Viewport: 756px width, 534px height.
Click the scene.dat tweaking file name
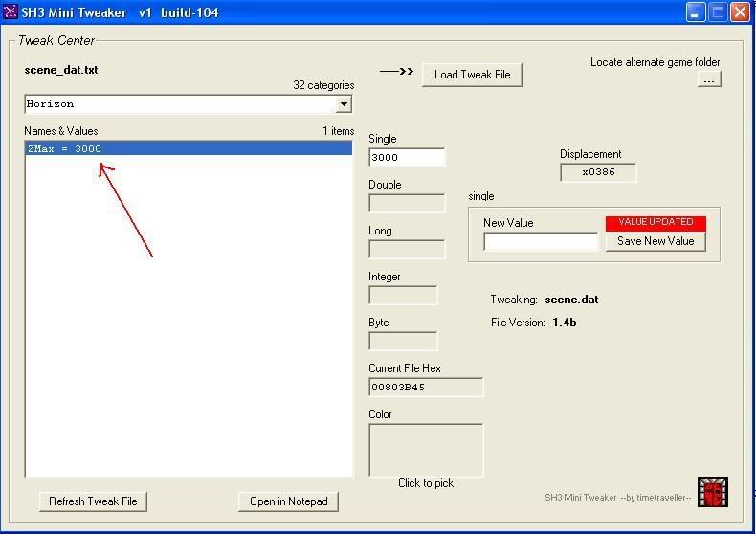572,300
